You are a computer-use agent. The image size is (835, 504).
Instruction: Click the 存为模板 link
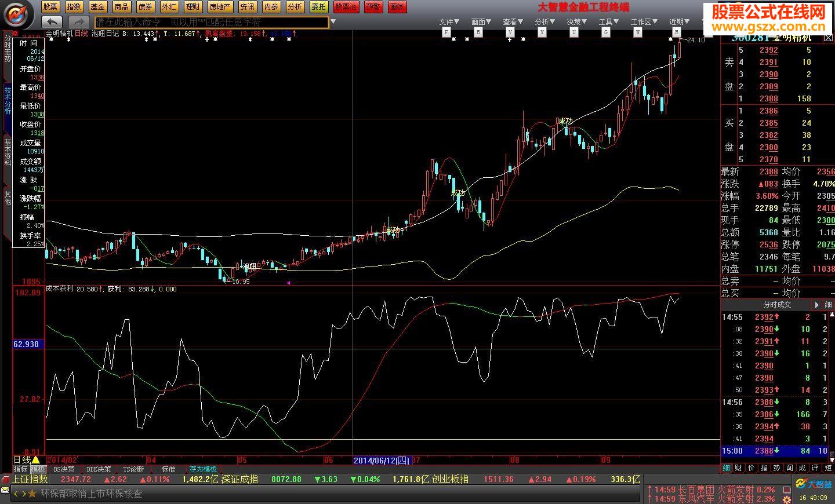[x=203, y=469]
